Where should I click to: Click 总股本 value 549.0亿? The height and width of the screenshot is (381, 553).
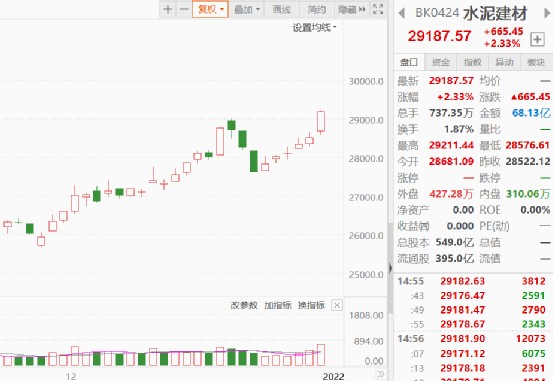455,242
